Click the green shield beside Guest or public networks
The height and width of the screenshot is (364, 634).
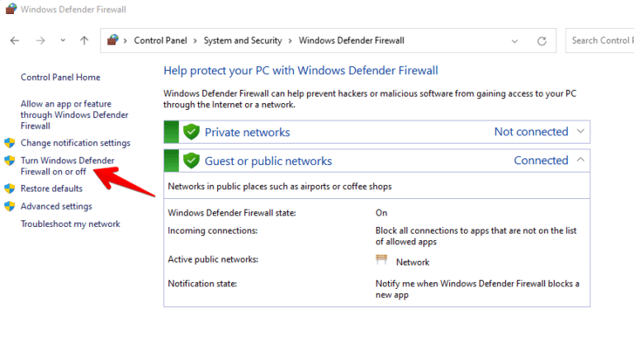coord(192,161)
